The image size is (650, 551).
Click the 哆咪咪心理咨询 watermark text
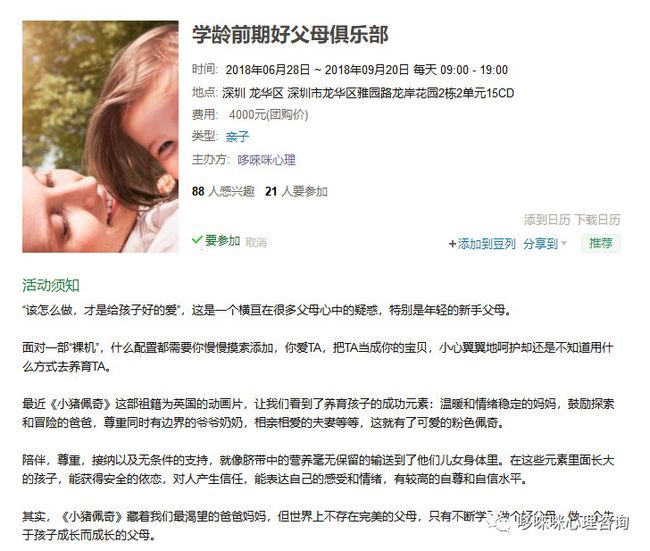pos(574,523)
